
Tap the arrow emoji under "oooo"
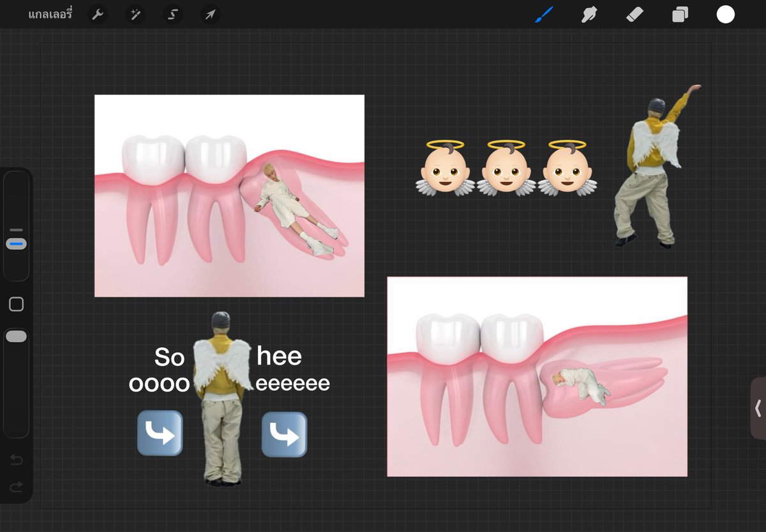pos(160,433)
